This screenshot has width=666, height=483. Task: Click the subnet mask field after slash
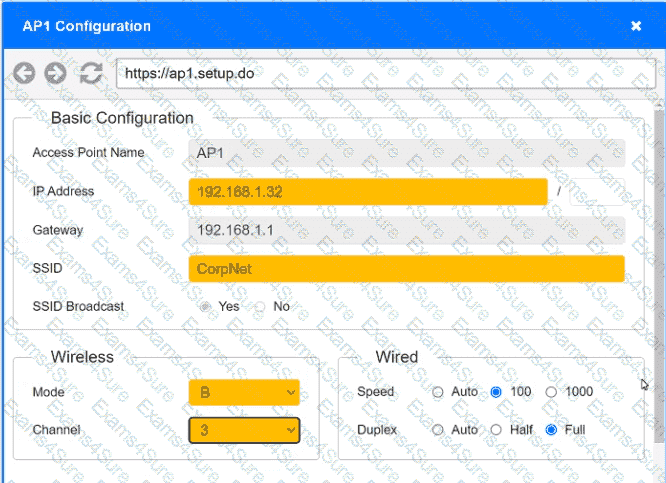tap(596, 192)
